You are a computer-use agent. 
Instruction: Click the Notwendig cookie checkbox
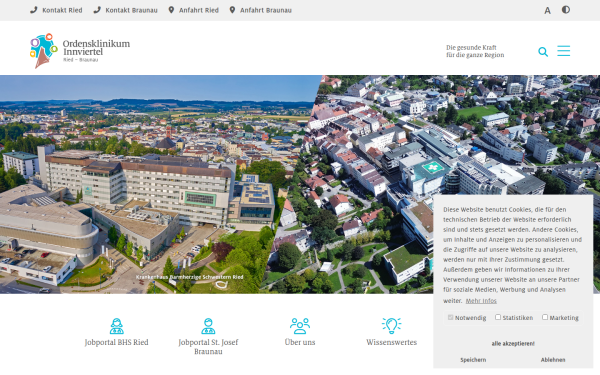point(450,317)
